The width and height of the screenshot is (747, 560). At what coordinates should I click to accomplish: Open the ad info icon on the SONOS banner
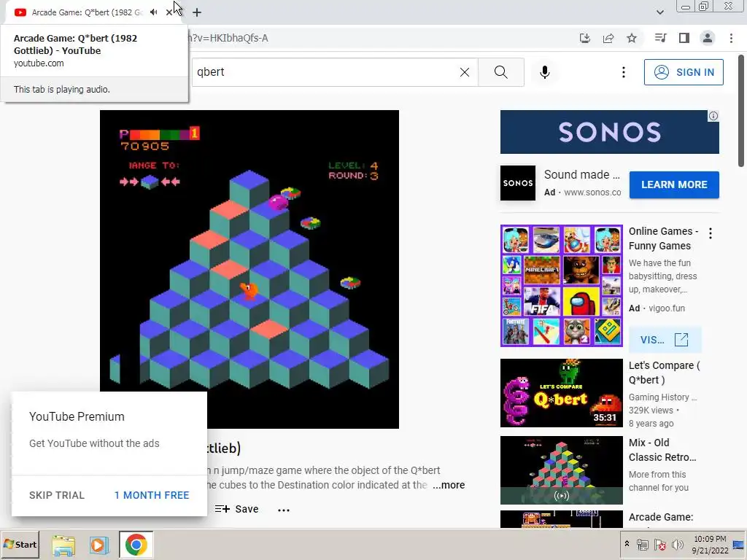coord(713,116)
